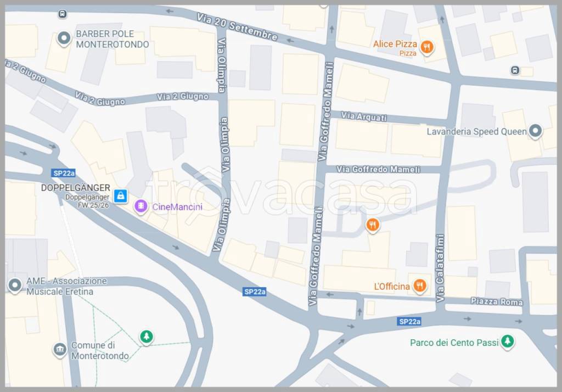This screenshot has height=392, width=562.
Task: Click the Lavanderia Speed Queen location pin
Action: (535, 131)
